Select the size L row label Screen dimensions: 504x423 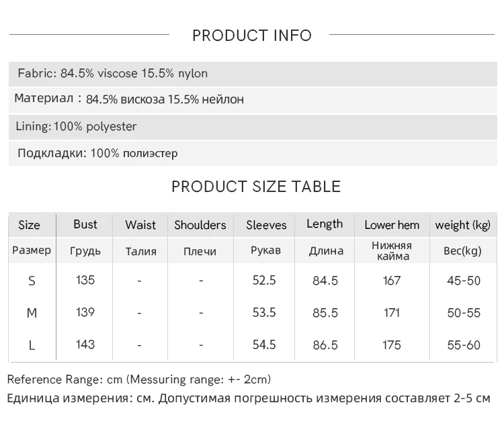click(x=32, y=345)
